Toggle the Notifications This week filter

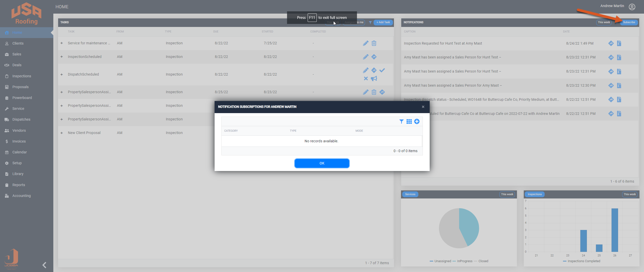(604, 22)
